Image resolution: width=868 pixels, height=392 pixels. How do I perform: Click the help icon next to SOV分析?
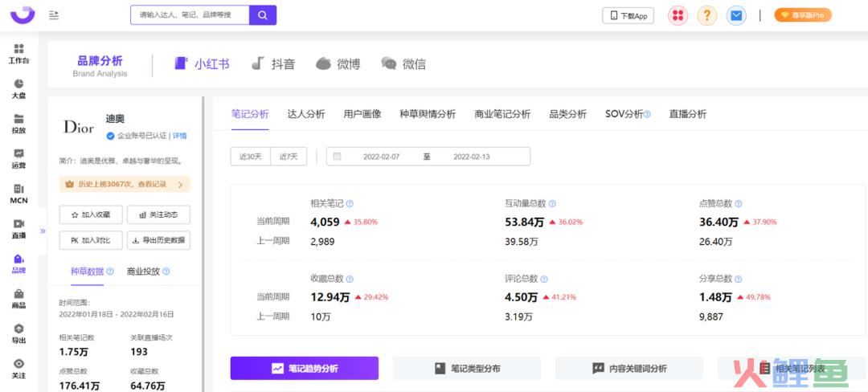(647, 114)
